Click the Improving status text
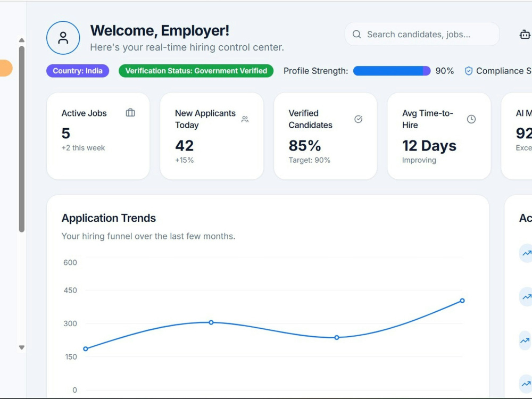The image size is (532, 399). coord(419,160)
